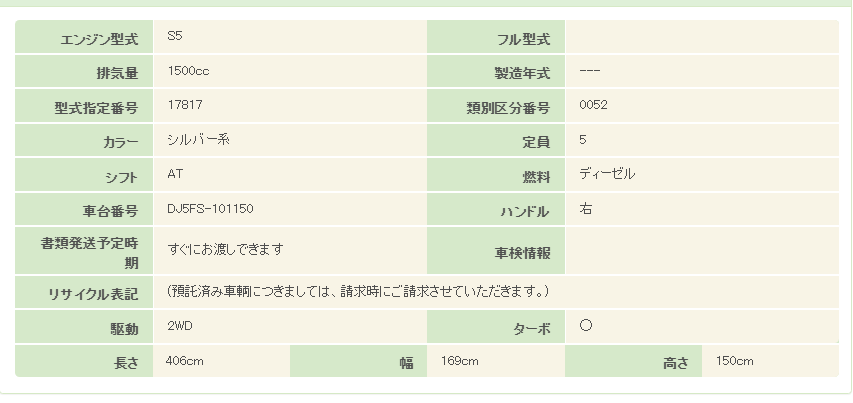
Task: Select the 2WD drive value
Action: 181,326
